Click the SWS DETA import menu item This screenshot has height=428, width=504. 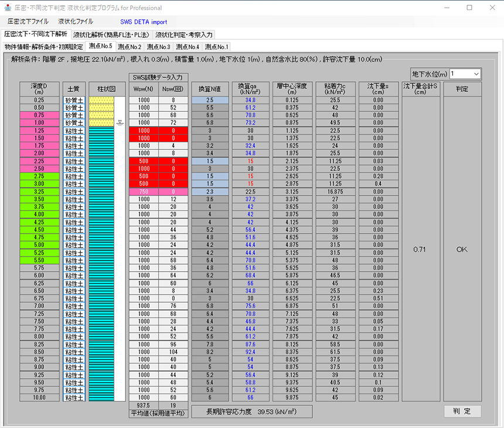[144, 22]
